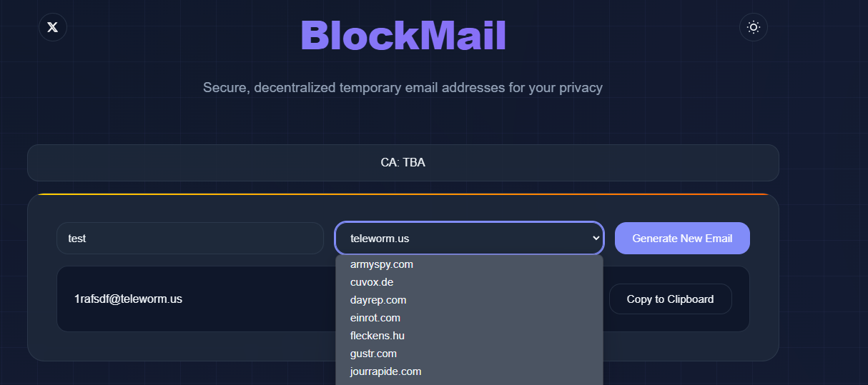Open the X (Twitter) social link icon
The width and height of the screenshot is (868, 385).
click(52, 27)
